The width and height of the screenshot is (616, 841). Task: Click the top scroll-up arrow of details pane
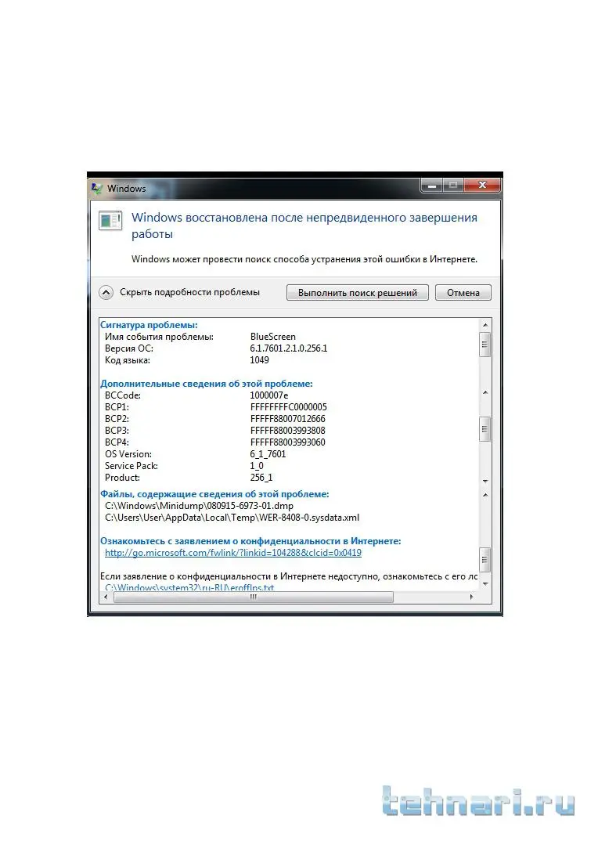(x=485, y=325)
